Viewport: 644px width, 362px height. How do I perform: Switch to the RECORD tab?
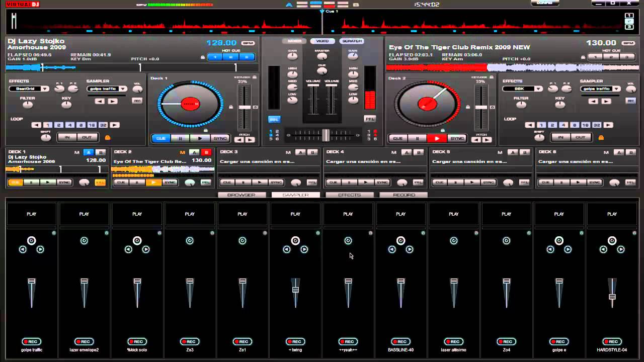[x=404, y=195]
